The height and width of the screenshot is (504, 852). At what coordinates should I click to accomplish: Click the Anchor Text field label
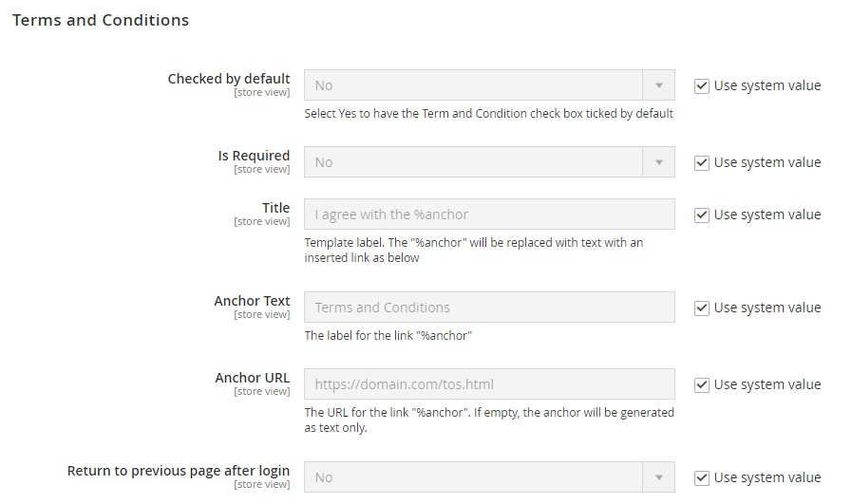[252, 301]
